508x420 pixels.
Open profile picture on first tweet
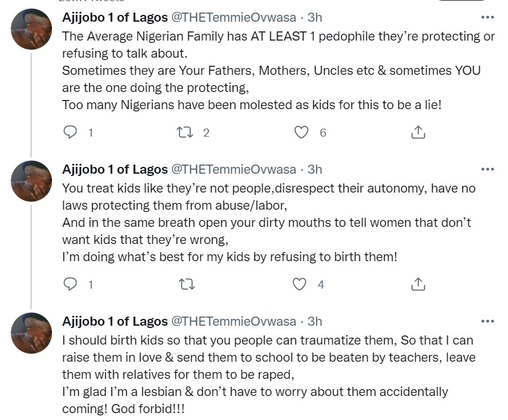coord(31,30)
